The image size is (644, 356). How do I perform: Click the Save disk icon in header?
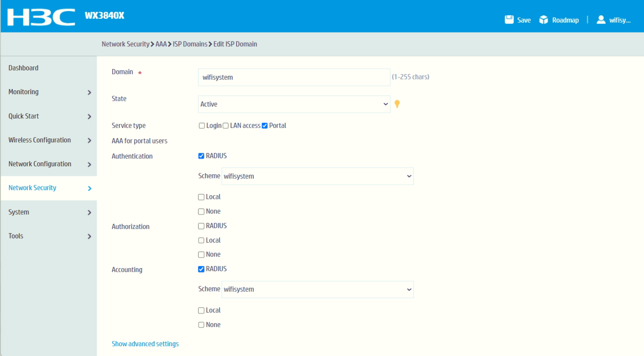click(x=509, y=20)
